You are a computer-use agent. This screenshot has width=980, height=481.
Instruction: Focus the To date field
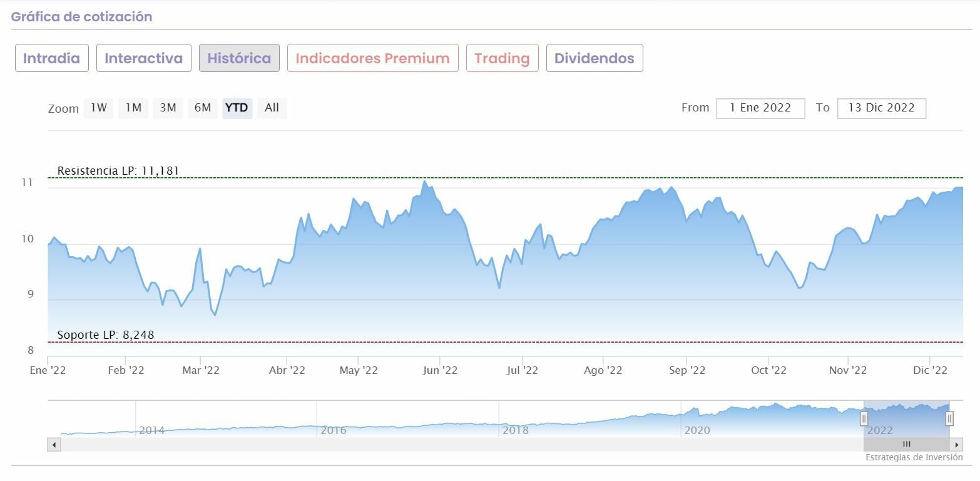(x=881, y=108)
